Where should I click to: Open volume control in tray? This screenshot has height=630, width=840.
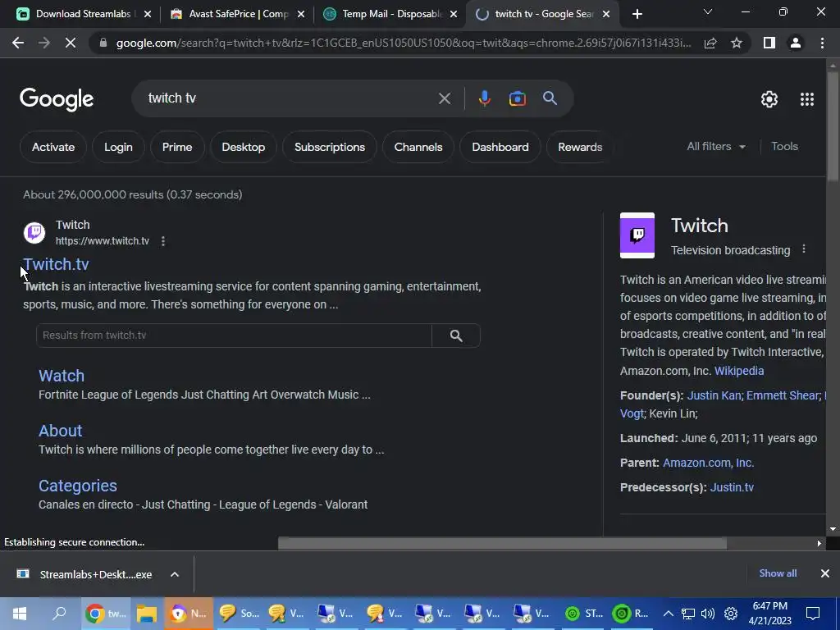coord(708,614)
